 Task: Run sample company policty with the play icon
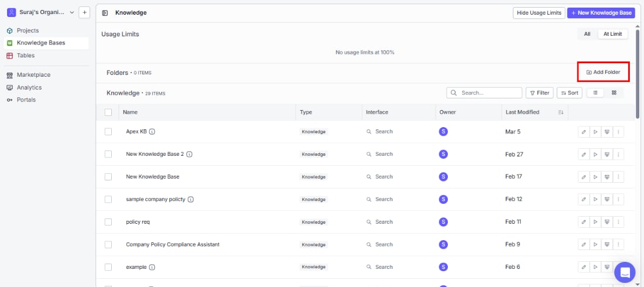coord(595,199)
